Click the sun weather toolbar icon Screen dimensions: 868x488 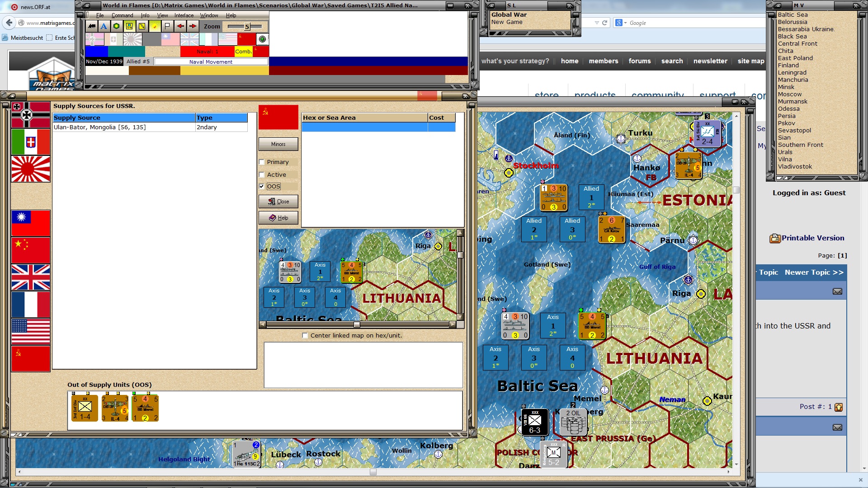pyautogui.click(x=155, y=26)
